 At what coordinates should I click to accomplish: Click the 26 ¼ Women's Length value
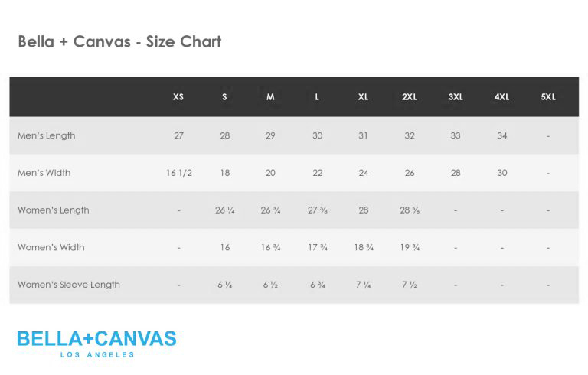pyautogui.click(x=224, y=210)
